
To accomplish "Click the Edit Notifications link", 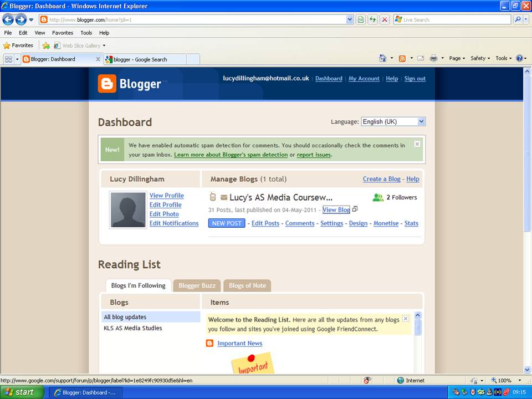I will 174,223.
